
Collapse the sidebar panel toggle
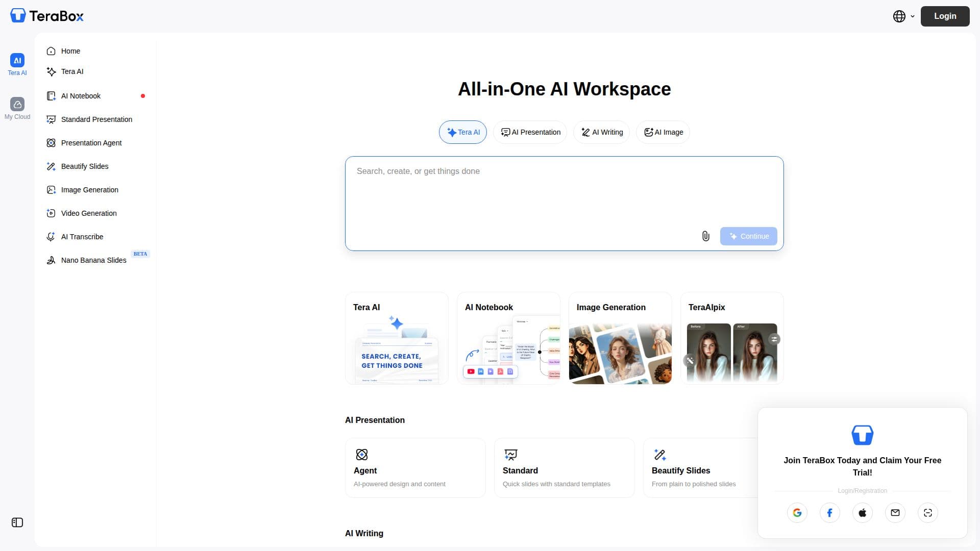tap(17, 522)
